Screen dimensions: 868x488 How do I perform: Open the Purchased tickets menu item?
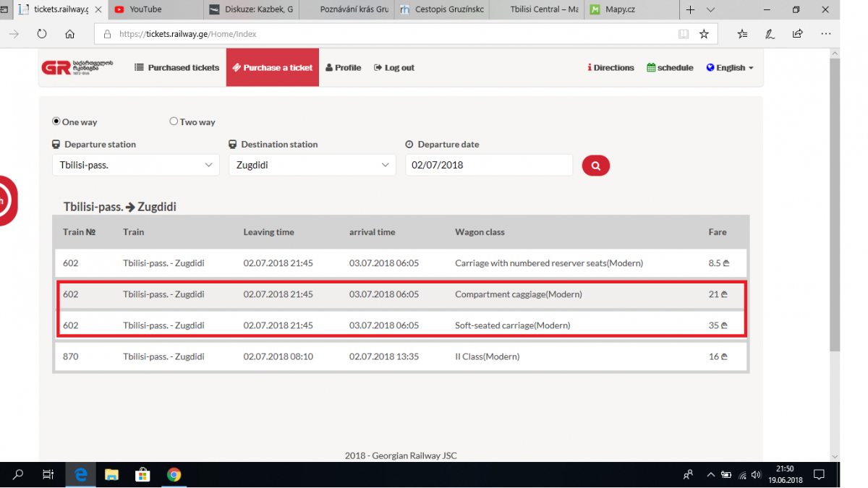pyautogui.click(x=176, y=68)
